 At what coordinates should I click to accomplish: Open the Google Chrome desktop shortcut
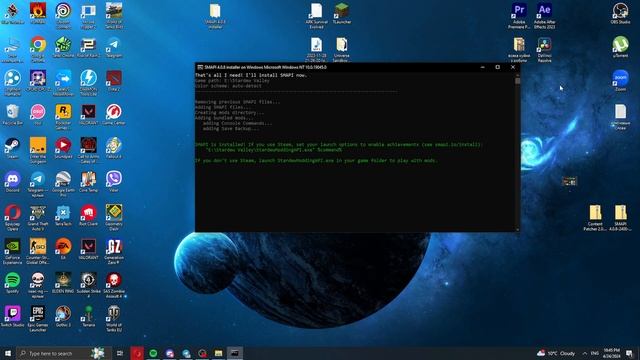38,48
